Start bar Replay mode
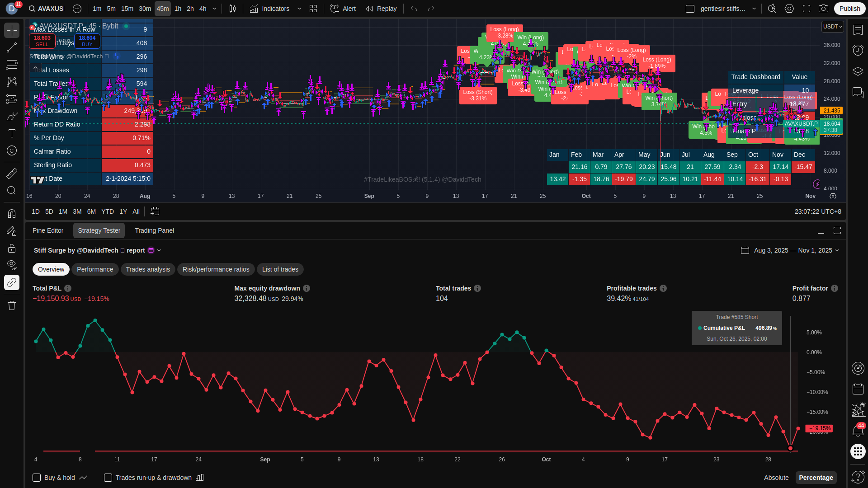The height and width of the screenshot is (488, 868). click(381, 9)
